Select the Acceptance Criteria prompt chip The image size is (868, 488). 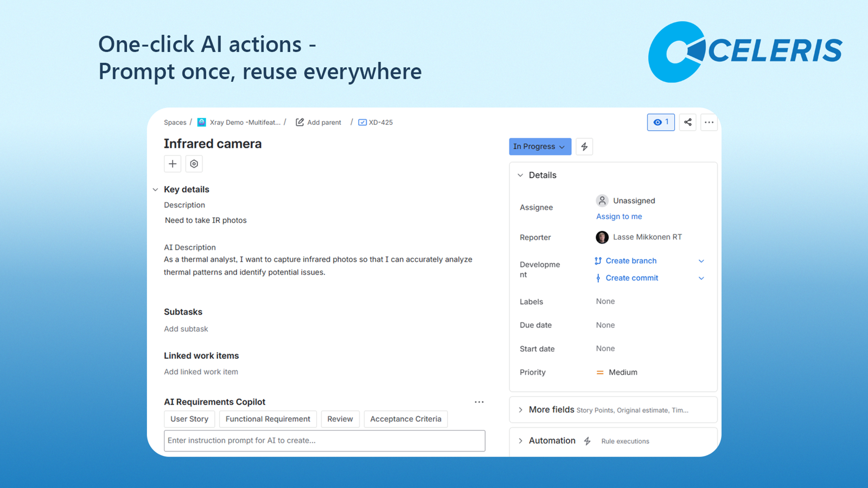405,419
